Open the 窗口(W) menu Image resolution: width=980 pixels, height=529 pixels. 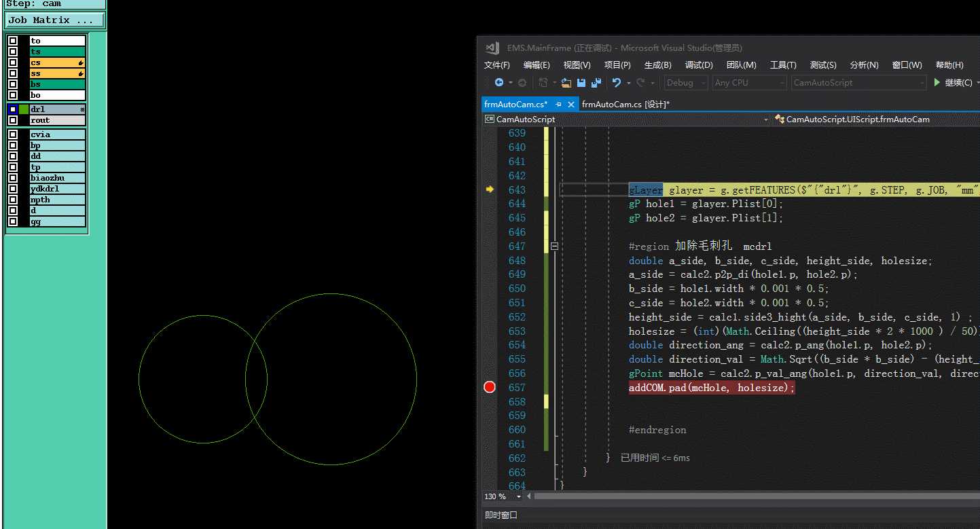pyautogui.click(x=907, y=65)
